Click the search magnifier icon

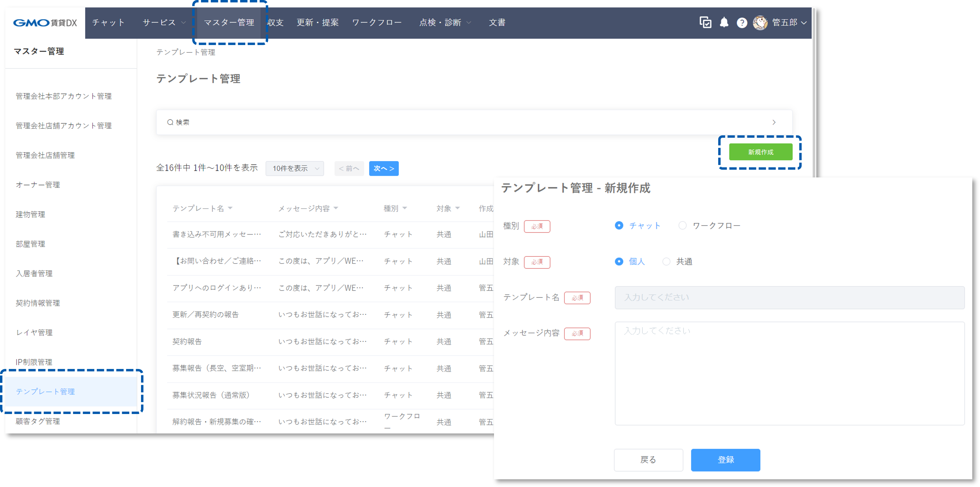(170, 122)
